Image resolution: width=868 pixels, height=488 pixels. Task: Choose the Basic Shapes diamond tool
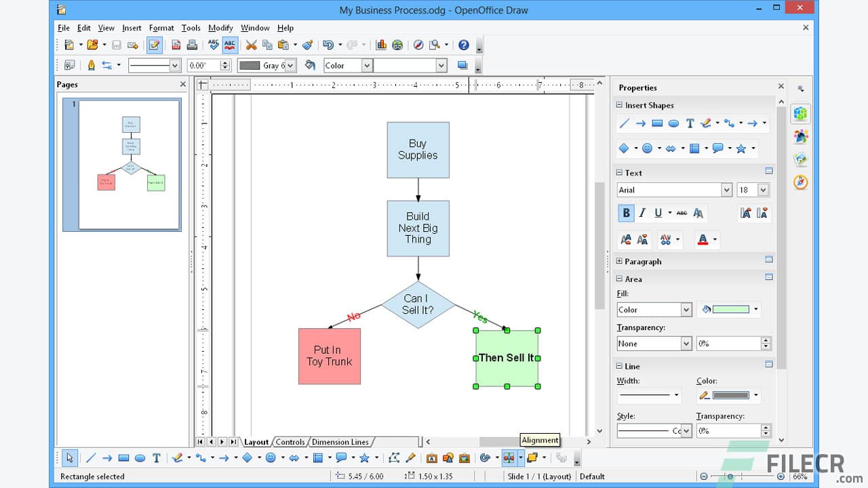247,457
